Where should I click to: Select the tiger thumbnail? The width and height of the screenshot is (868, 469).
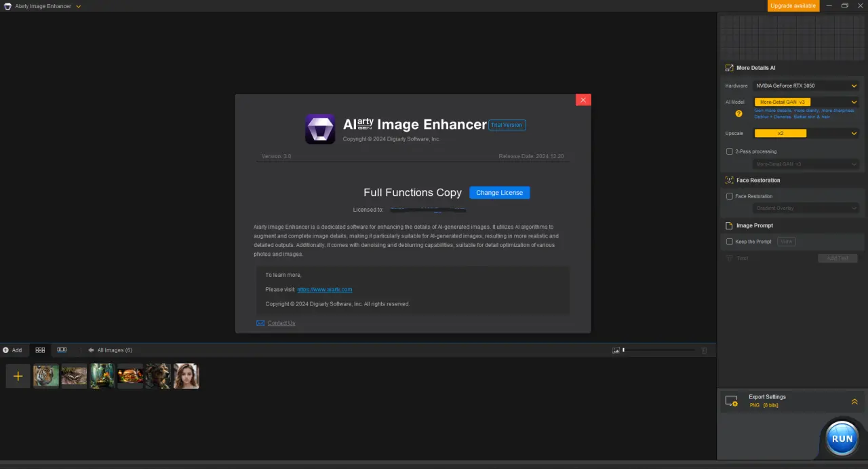46,376
